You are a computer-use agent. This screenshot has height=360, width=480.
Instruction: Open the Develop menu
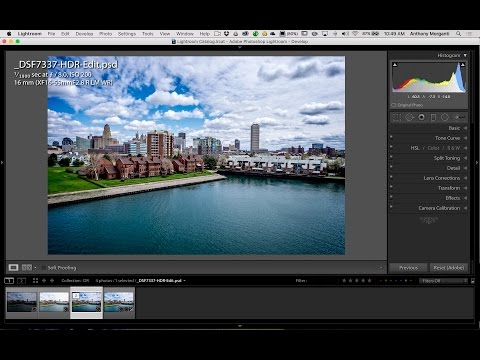coord(84,34)
